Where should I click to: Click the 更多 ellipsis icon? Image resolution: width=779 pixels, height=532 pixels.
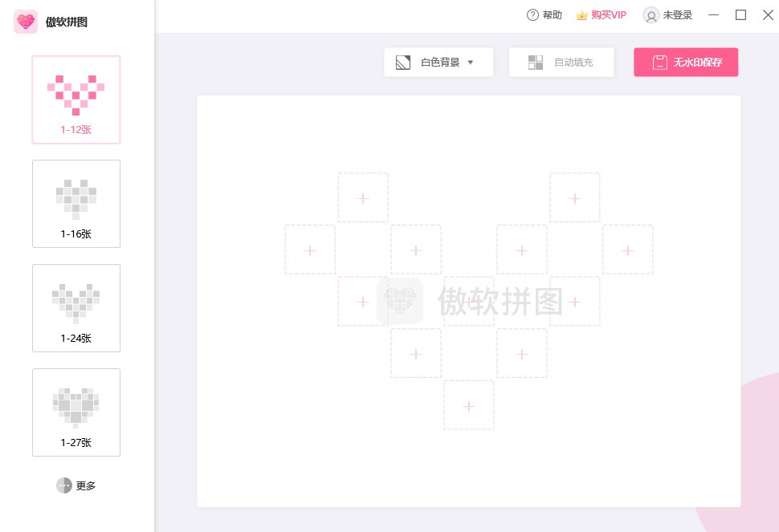(64, 485)
